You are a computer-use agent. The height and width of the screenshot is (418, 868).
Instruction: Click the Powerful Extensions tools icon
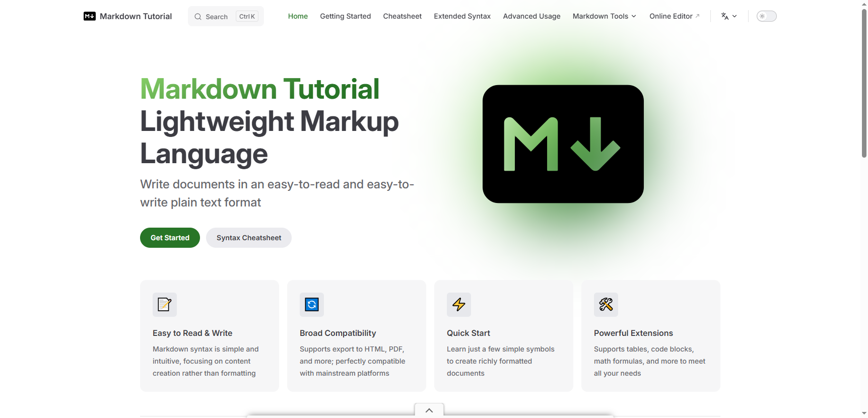click(606, 305)
